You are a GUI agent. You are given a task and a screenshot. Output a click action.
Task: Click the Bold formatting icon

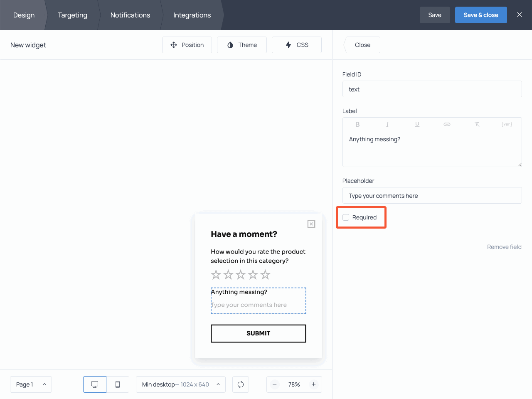pyautogui.click(x=357, y=124)
